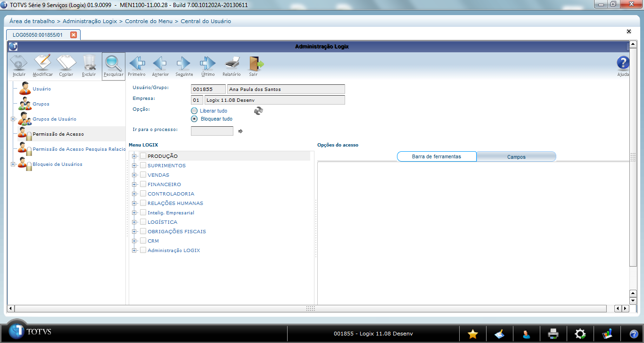Open the Relatório printer icon
Image resolution: width=644 pixels, height=343 pixels.
231,65
